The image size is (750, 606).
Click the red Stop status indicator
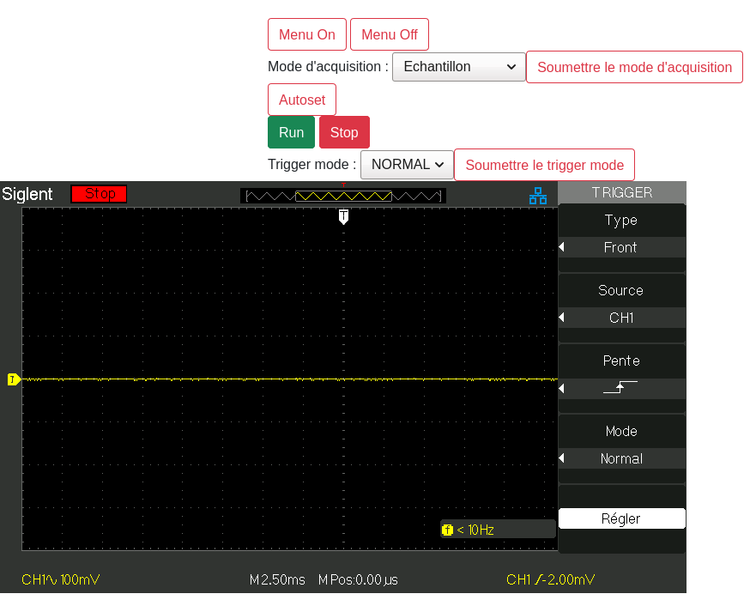(x=99, y=194)
